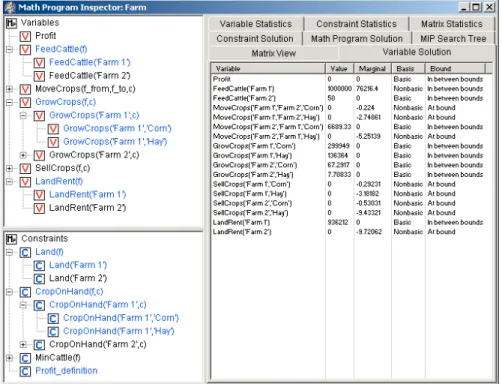The image size is (502, 384).
Task: Collapse the FeedCattle(f) tree node
Action: click(9, 50)
